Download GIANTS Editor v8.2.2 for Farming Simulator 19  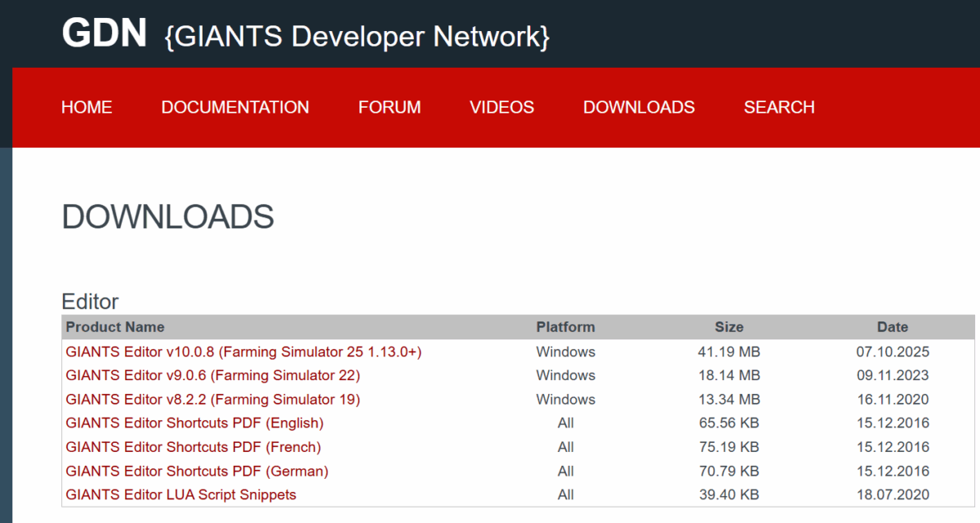pyautogui.click(x=212, y=400)
